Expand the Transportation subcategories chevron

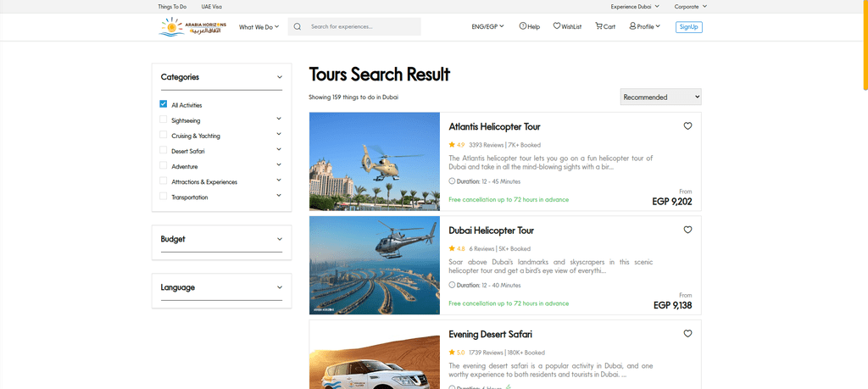tap(279, 195)
